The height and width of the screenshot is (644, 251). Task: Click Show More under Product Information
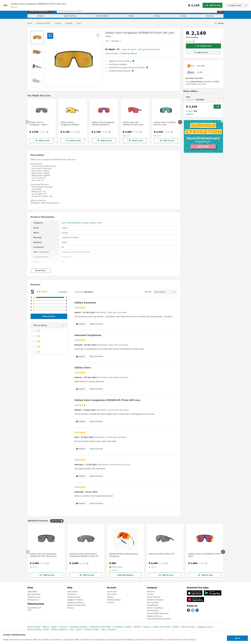click(40, 271)
